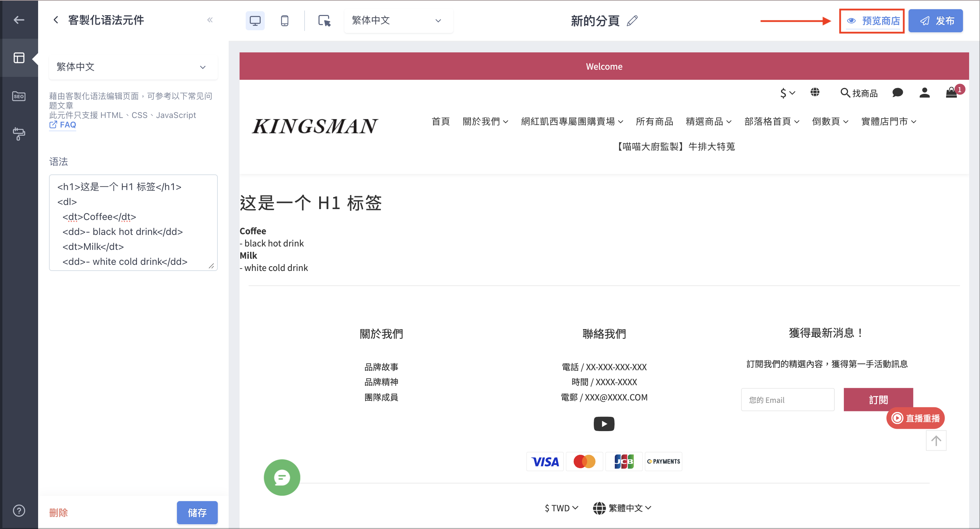The width and height of the screenshot is (980, 529).
Task: Click the 直播重播 live replay button
Action: click(915, 419)
